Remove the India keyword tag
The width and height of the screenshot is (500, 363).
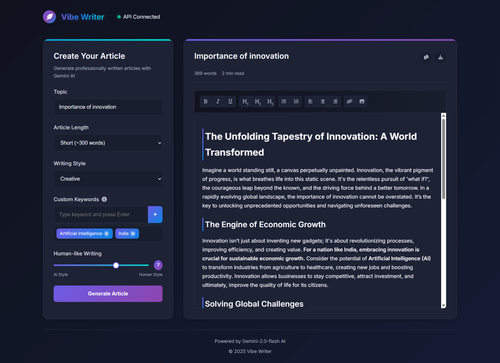tap(133, 234)
